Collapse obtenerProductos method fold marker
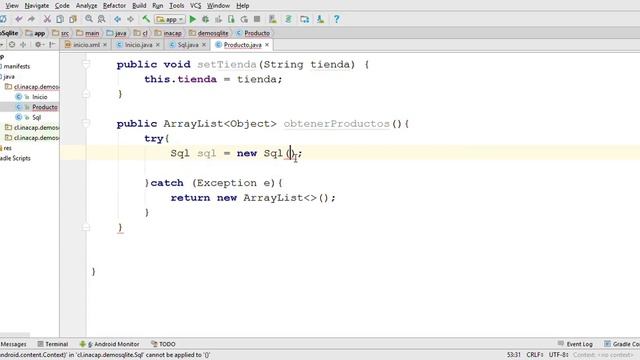This screenshot has width=640, height=360. [x=86, y=123]
